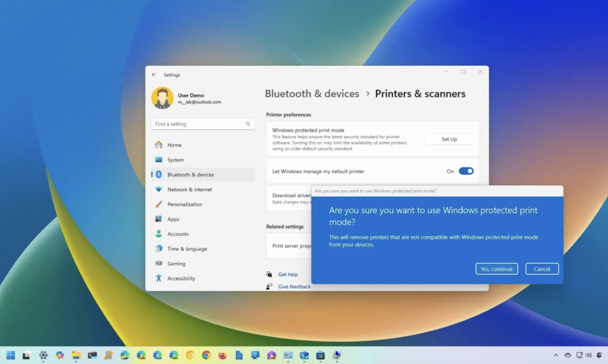Click Bluetooth & devices breadcrumb
Image resolution: width=608 pixels, height=364 pixels.
point(312,94)
